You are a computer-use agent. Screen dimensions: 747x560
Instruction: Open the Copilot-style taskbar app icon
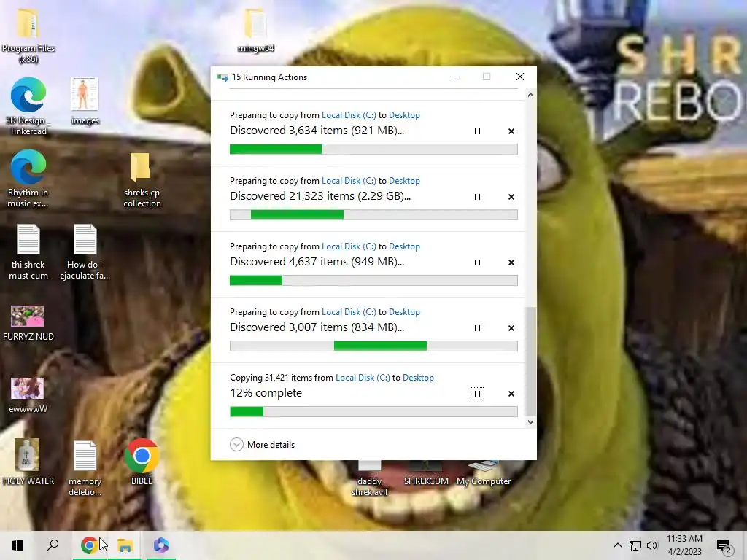160,545
